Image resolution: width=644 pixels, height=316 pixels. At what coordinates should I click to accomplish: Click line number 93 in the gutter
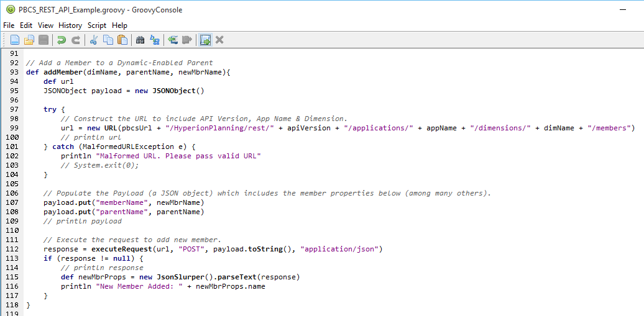[x=14, y=72]
